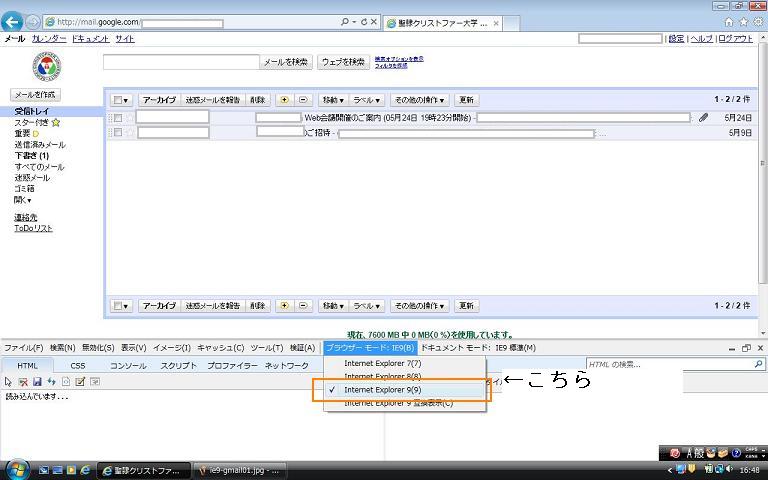Open the ラベル dropdown in top toolbar
The height and width of the screenshot is (480, 768).
click(x=366, y=100)
